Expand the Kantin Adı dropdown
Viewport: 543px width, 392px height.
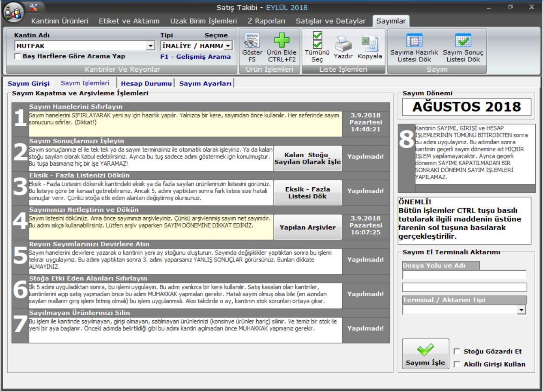coord(150,46)
